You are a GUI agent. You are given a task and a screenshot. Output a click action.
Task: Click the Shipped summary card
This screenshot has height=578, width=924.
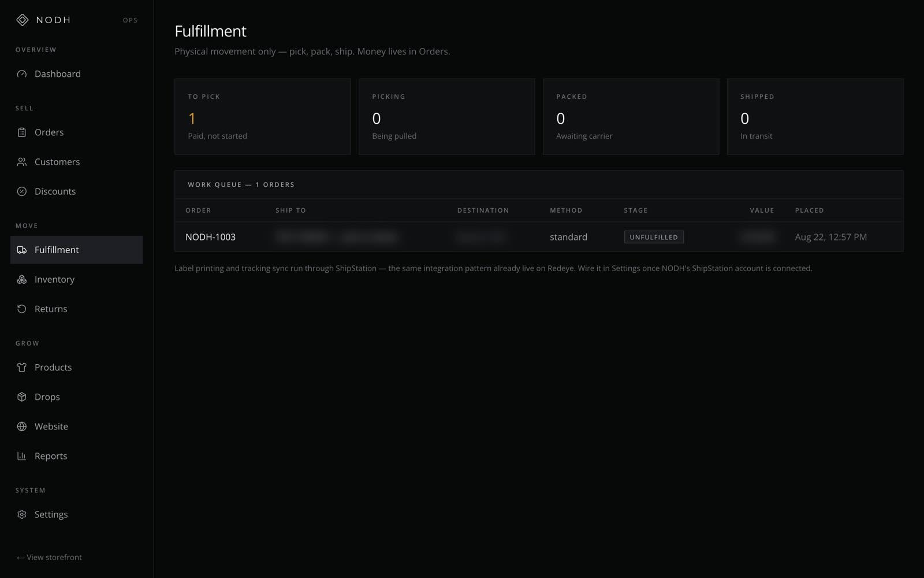click(815, 117)
